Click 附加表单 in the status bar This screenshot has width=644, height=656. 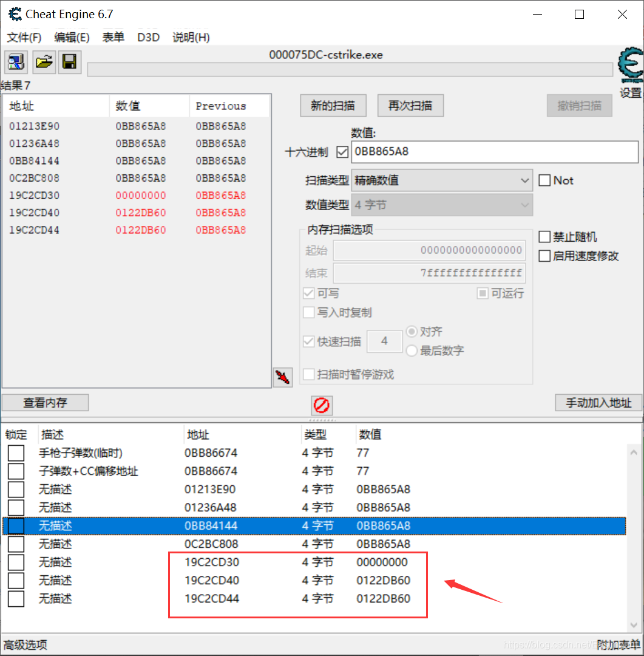619,644
